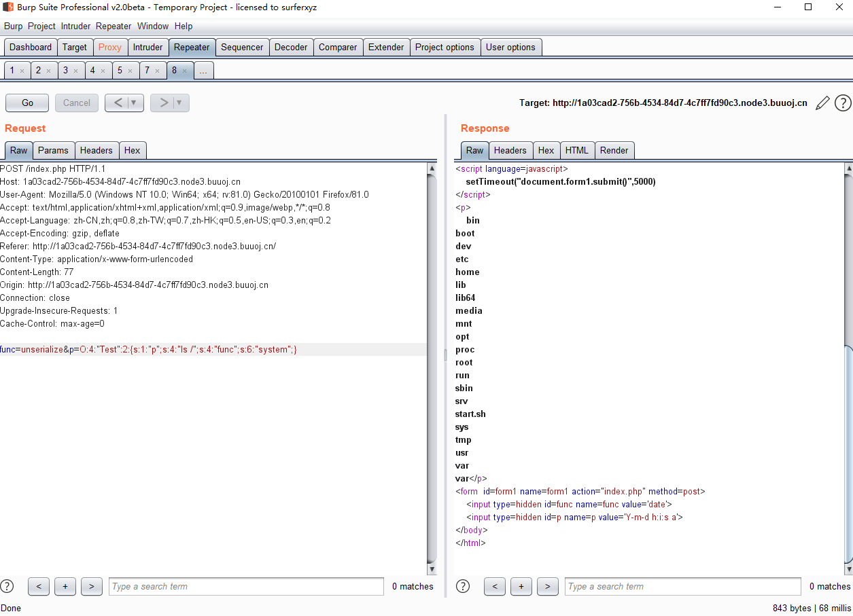This screenshot has width=853, height=616.
Task: Switch to the Extender tab
Action: [386, 47]
